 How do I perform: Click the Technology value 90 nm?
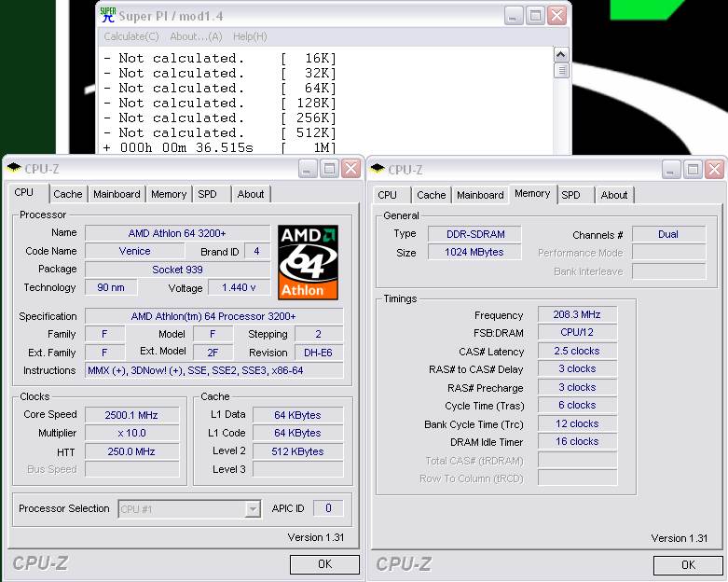coord(111,287)
